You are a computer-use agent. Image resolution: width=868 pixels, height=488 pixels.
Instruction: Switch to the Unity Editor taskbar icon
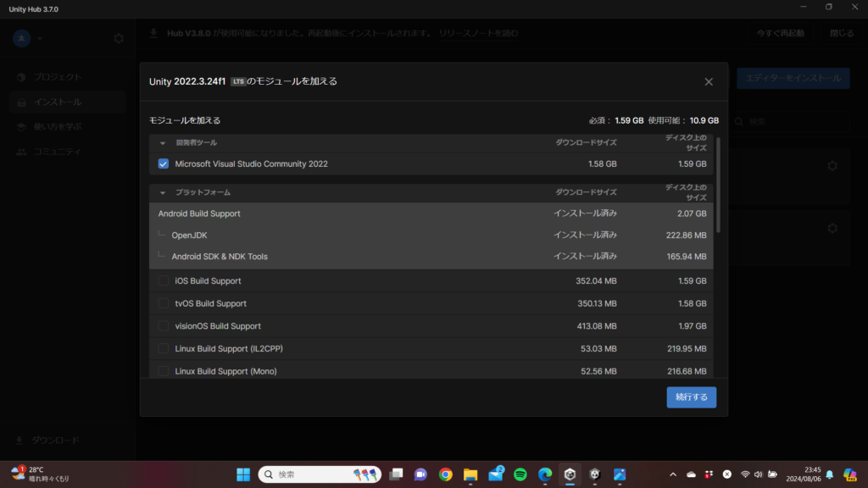point(595,474)
